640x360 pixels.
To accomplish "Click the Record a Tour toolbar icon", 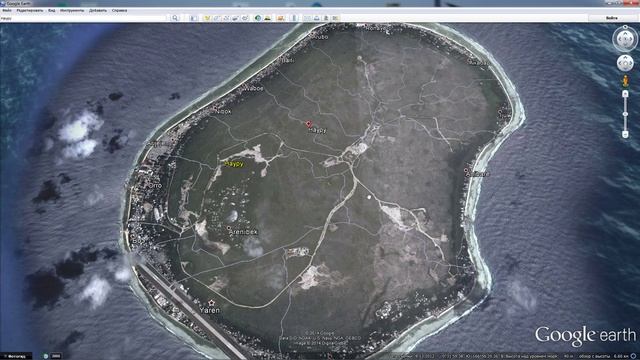I will pos(245,18).
